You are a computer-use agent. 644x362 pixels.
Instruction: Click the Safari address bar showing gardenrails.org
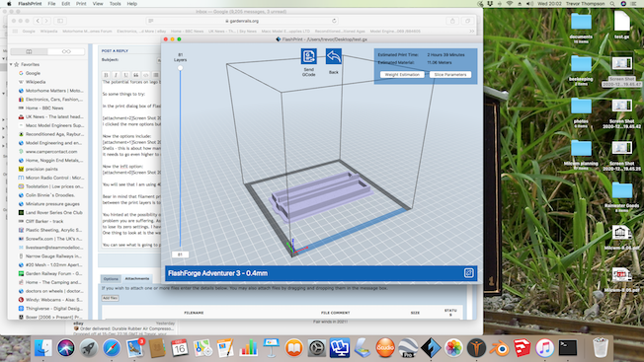pos(242,21)
